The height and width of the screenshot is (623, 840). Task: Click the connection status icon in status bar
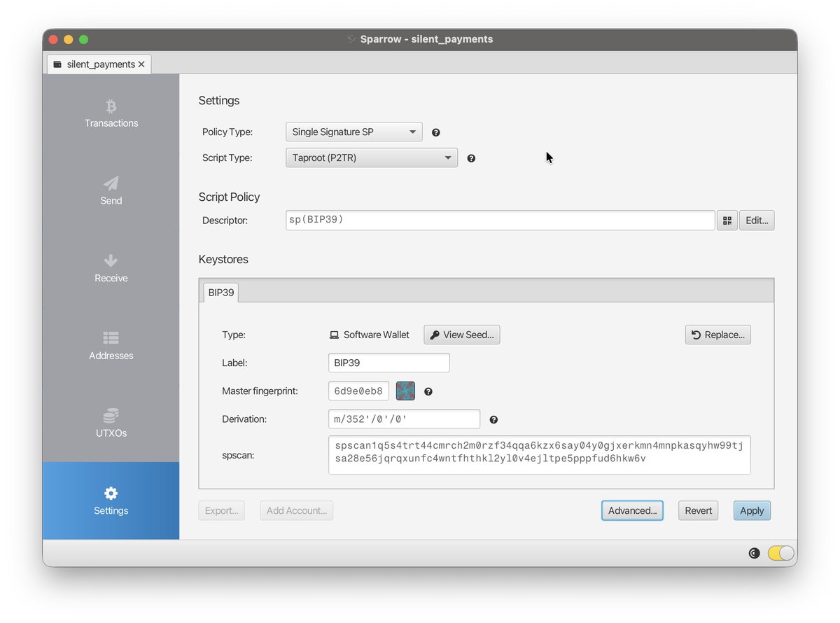coord(754,553)
